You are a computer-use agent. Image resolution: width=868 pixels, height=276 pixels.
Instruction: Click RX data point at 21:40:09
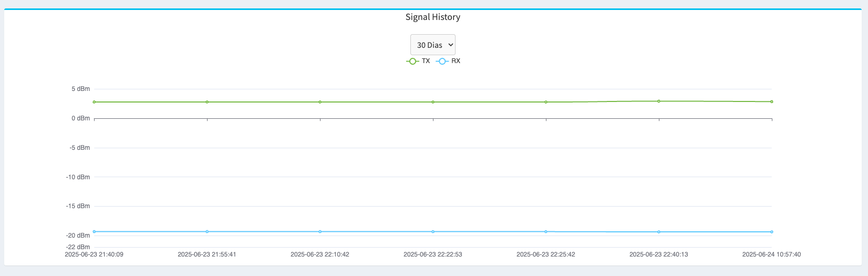94,231
